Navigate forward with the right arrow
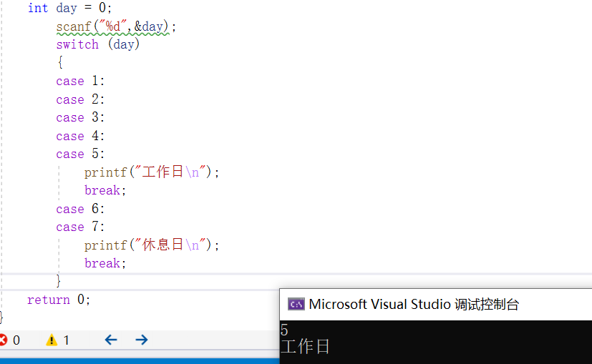The height and width of the screenshot is (364, 592). click(x=142, y=340)
